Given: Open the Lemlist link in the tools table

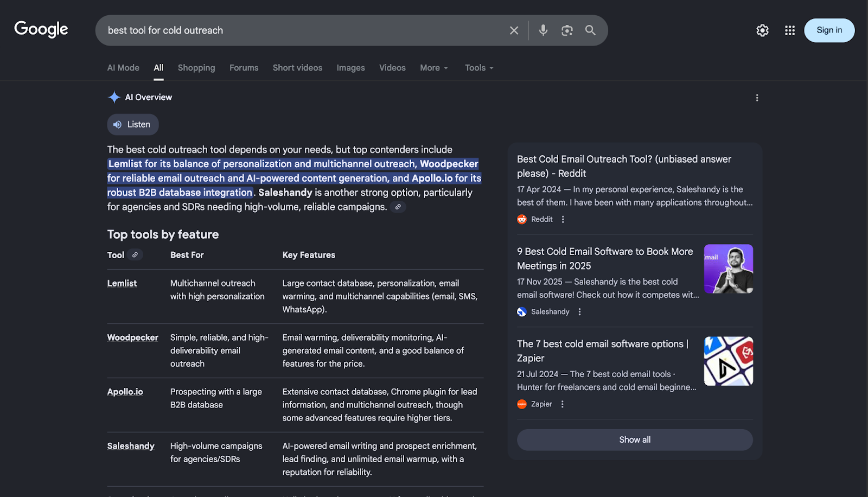Looking at the screenshot, I should pos(122,283).
